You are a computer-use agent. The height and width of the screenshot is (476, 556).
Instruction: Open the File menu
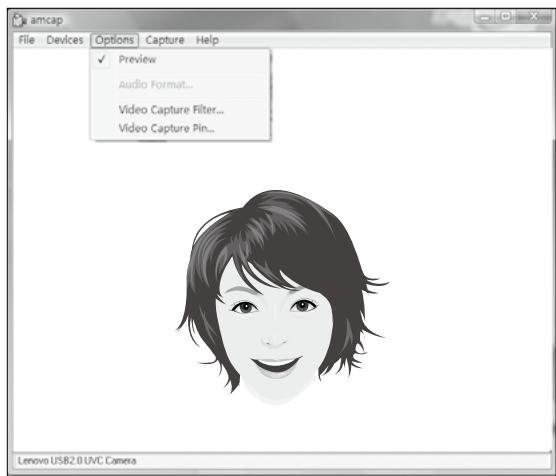click(x=27, y=40)
